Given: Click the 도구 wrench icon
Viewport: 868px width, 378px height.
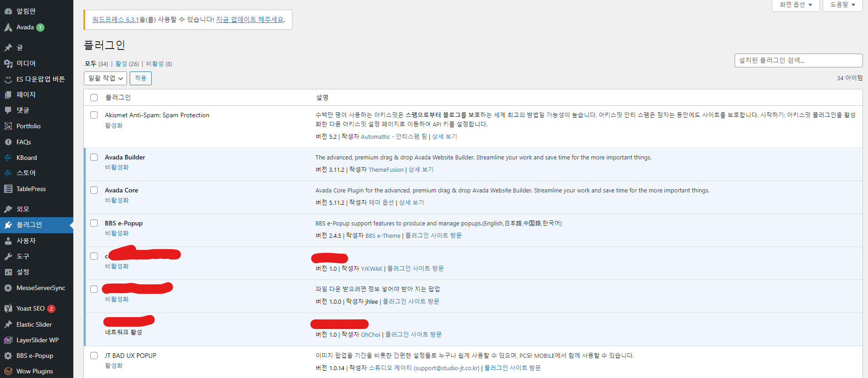Looking at the screenshot, I should pos(8,256).
